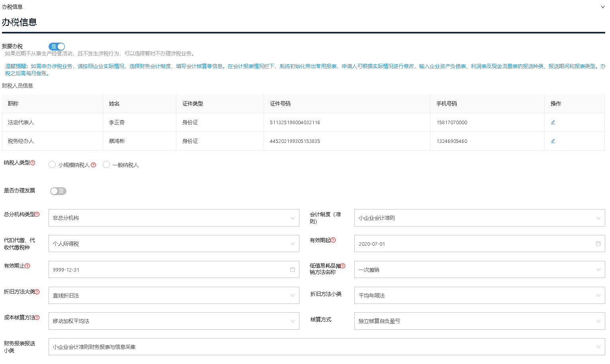Edit 税务经办人 information via the pencil icon
Image resolution: width=610 pixels, height=364 pixels.
click(x=553, y=141)
